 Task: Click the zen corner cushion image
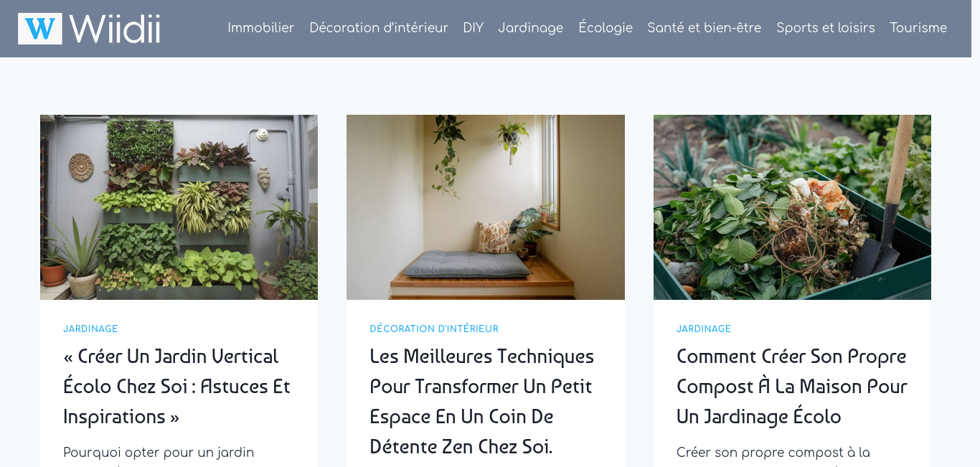(x=486, y=207)
